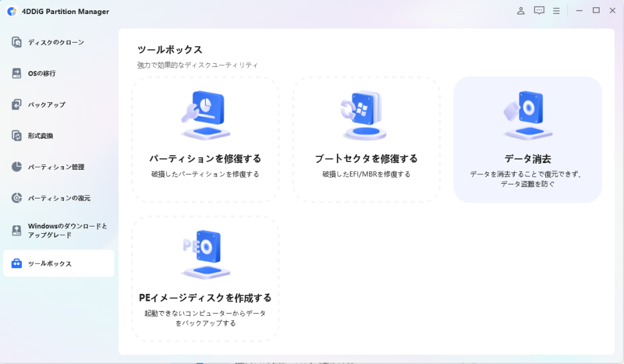The image size is (624, 364).
Task: Open ブートセクタを修復する tool card
Action: [x=366, y=140]
